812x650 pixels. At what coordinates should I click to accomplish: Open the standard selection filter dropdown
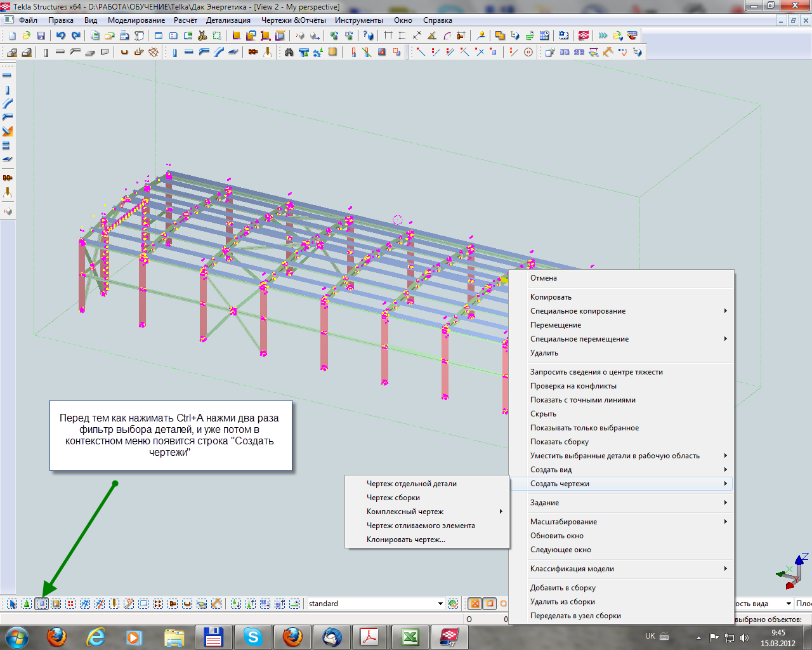tap(440, 604)
